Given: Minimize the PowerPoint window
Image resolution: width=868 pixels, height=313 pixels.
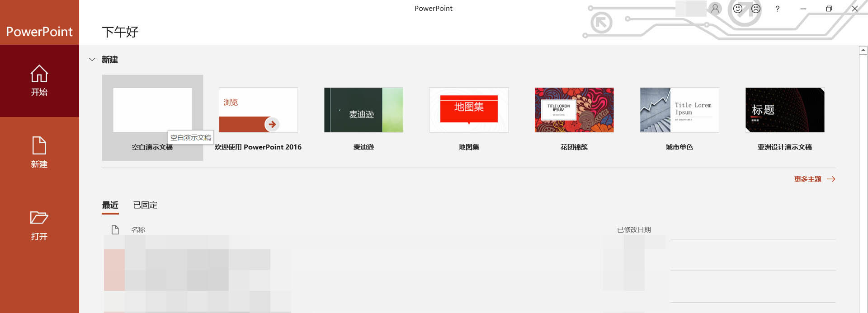Looking at the screenshot, I should [803, 9].
